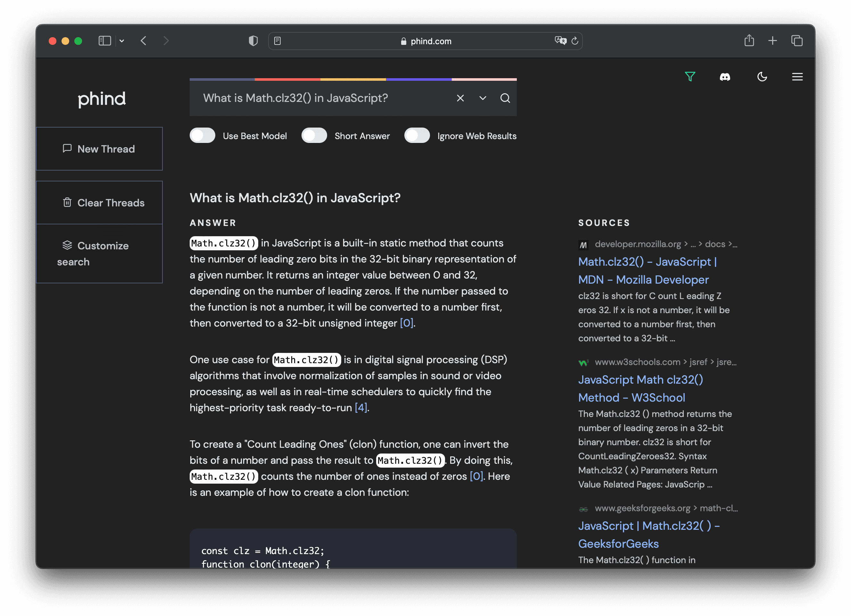This screenshot has width=851, height=616.
Task: Click the ANSWER heading
Action: click(x=213, y=223)
